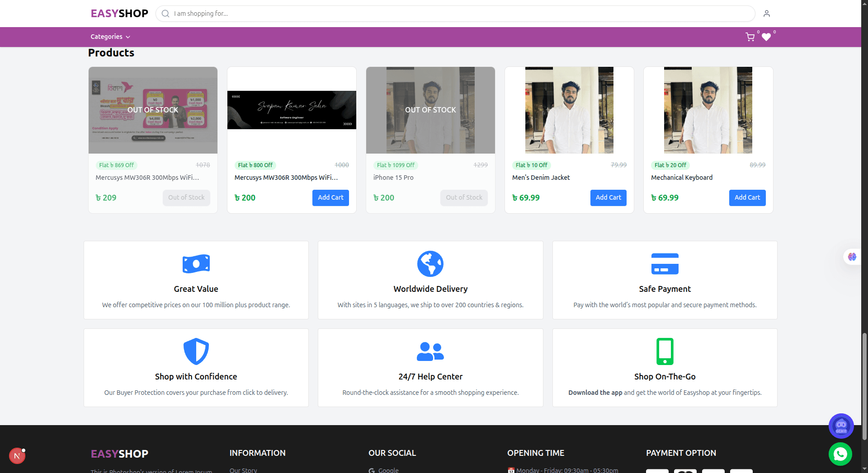Click the EASYSHOP header logo

(x=119, y=13)
